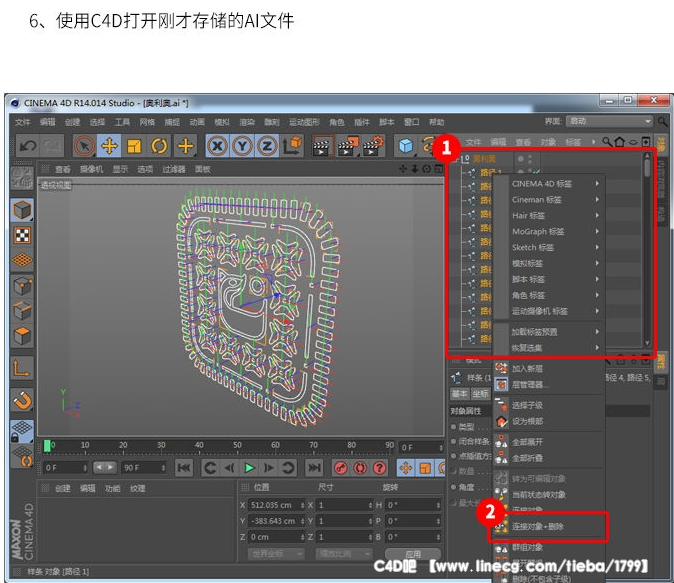Screen dimensions: 674x583
Task: Select the Scale tool
Action: 134,146
